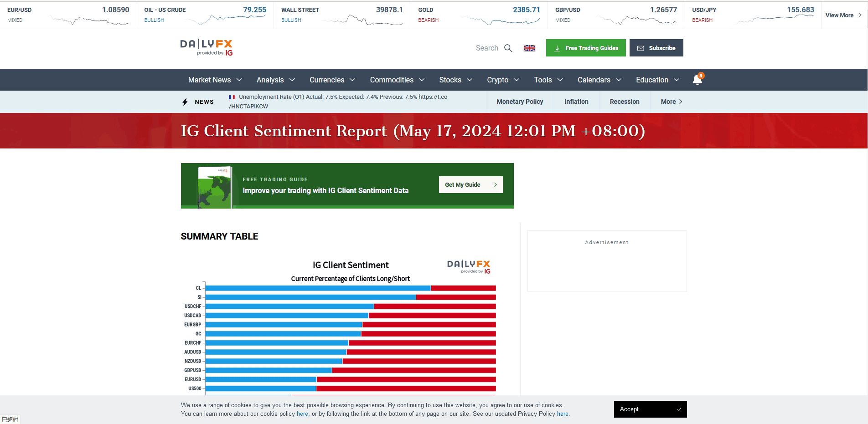Click the USDCHF sentiment bar
868x424 pixels.
point(351,307)
